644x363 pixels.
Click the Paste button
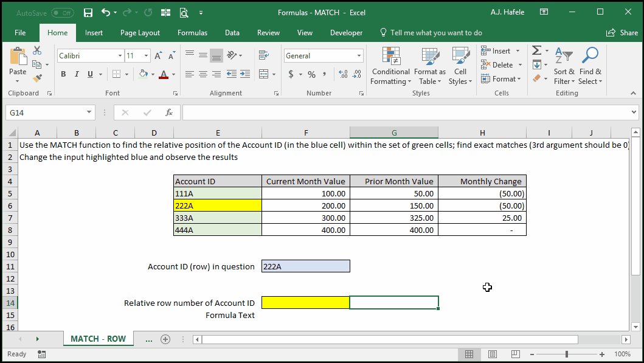(x=18, y=61)
